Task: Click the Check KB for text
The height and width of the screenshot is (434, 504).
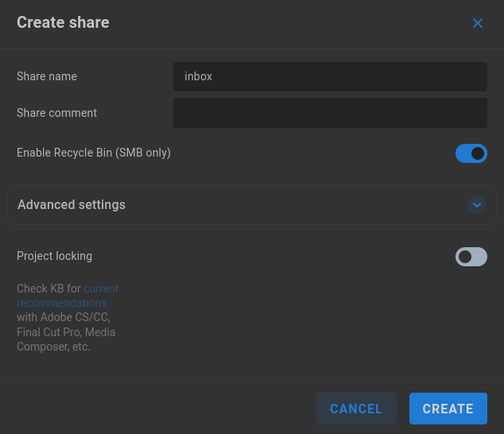Action: click(x=48, y=289)
